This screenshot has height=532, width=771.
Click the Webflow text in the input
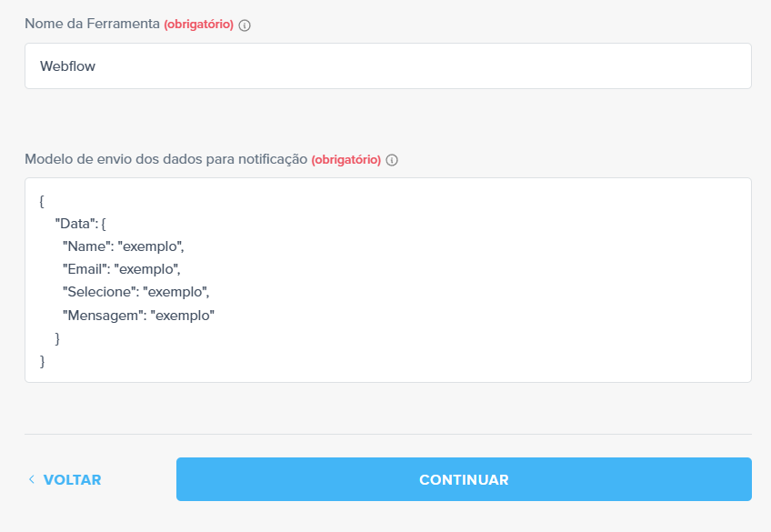[68, 65]
